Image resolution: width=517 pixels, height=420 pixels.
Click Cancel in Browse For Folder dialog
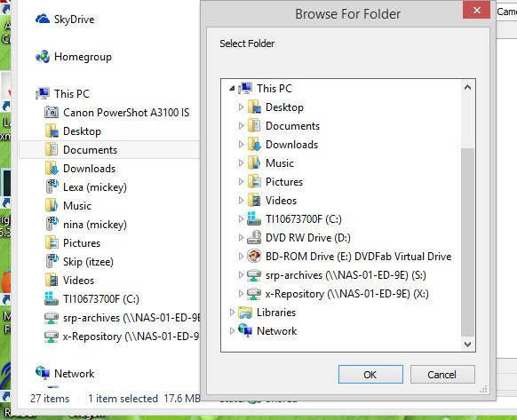point(442,374)
